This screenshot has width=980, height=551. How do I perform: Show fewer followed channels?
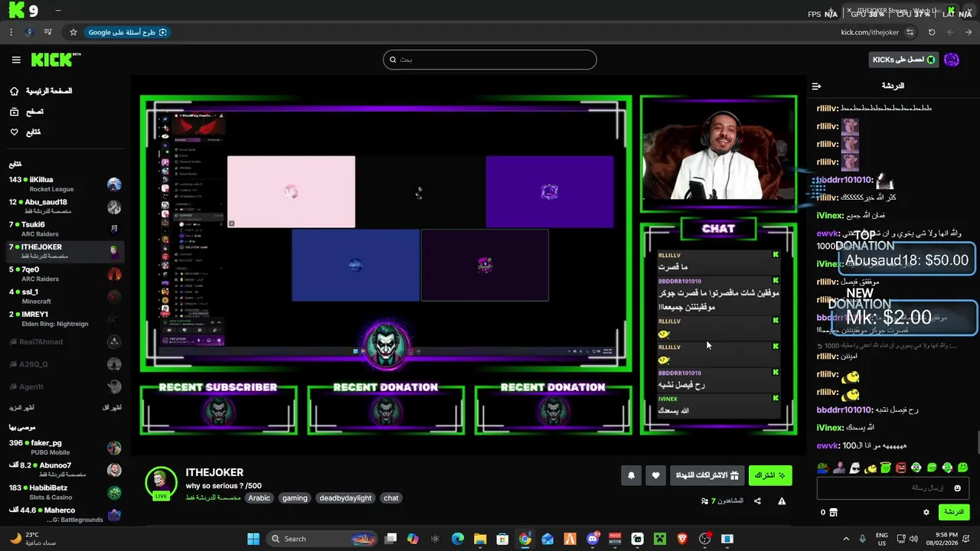pos(112,408)
